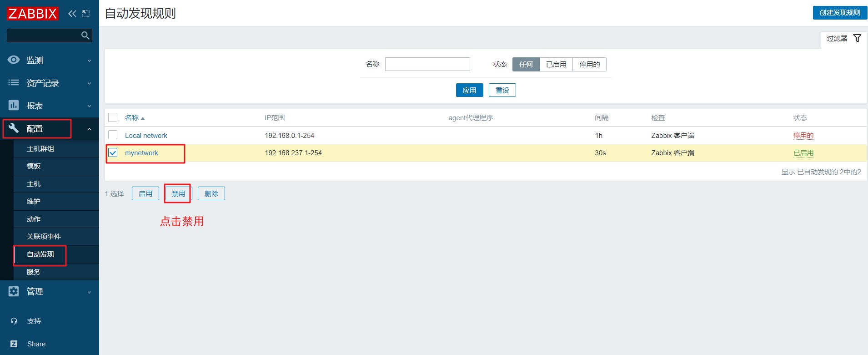This screenshot has width=868, height=355.
Task: Open 模板 submenu item
Action: 56,166
